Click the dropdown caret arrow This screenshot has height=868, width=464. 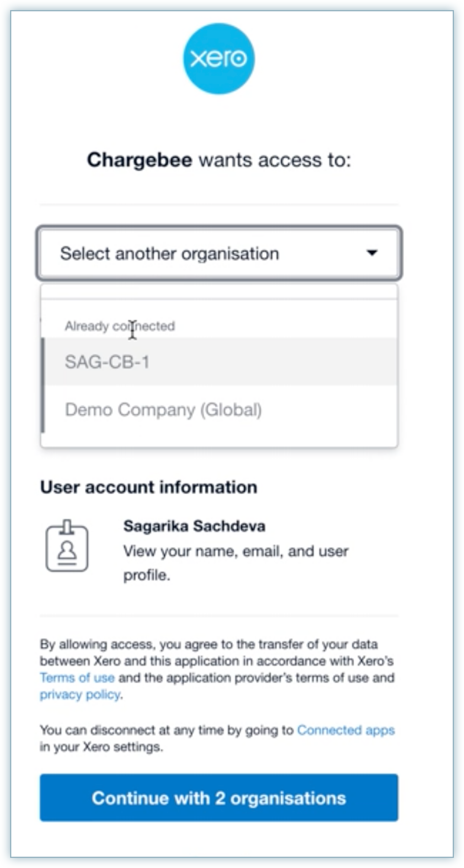pos(372,253)
